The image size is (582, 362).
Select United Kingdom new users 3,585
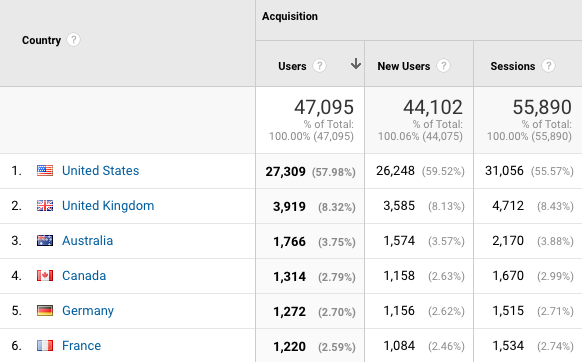[399, 206]
